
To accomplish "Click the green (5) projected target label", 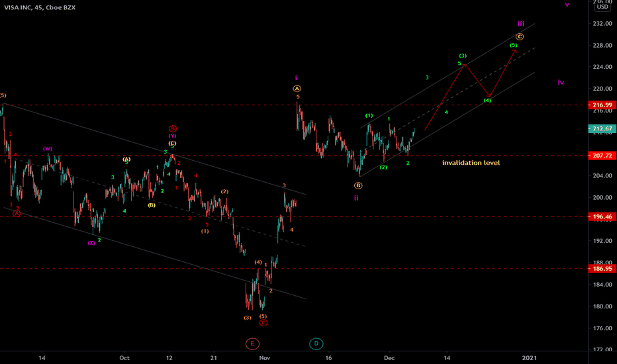I will tap(514, 45).
